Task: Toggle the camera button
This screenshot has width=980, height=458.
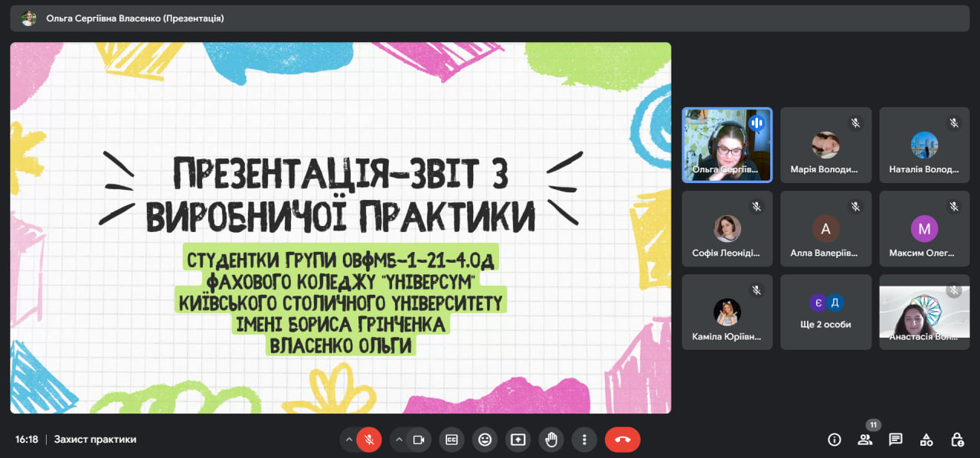Action: click(419, 440)
